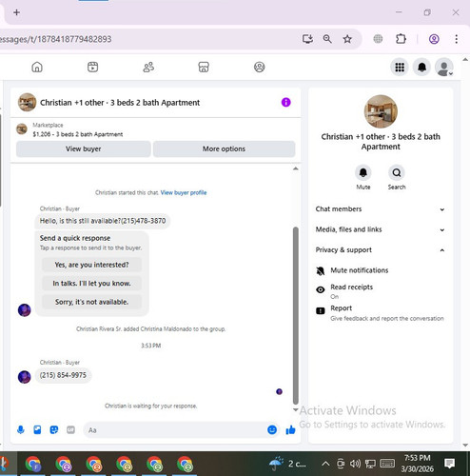Send a thumbs-up like

click(290, 430)
